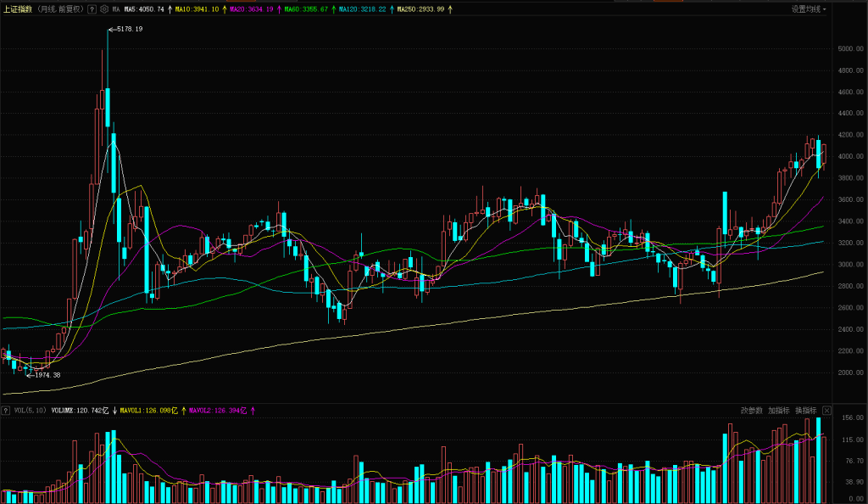Screen dimensions: 868x504
Task: Click the up arrow after MA5 value
Action: [169, 9]
